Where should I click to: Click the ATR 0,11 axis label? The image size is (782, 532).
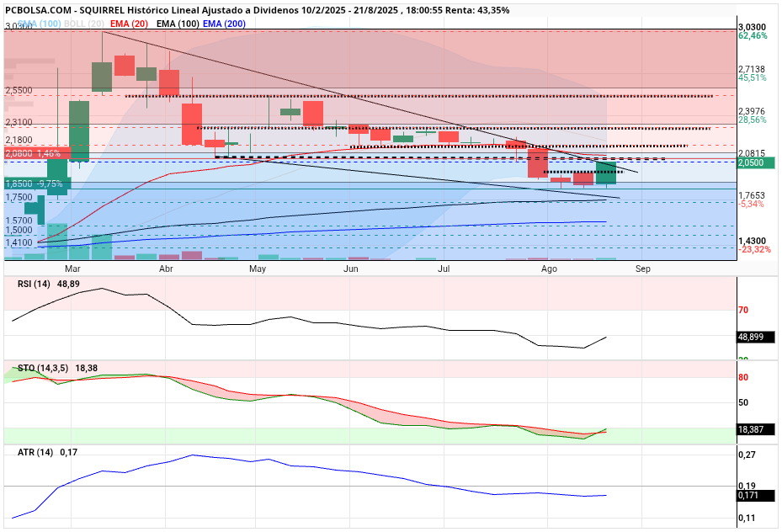point(747,518)
